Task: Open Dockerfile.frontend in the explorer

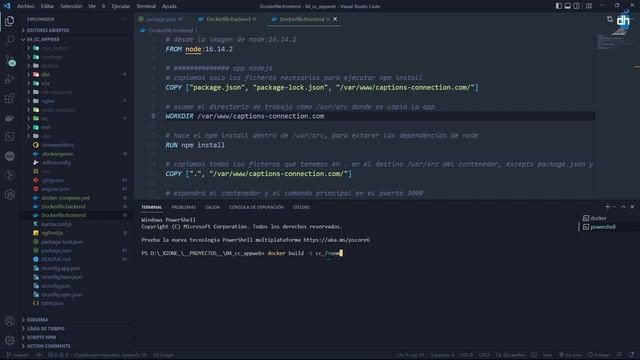Action: point(63,215)
